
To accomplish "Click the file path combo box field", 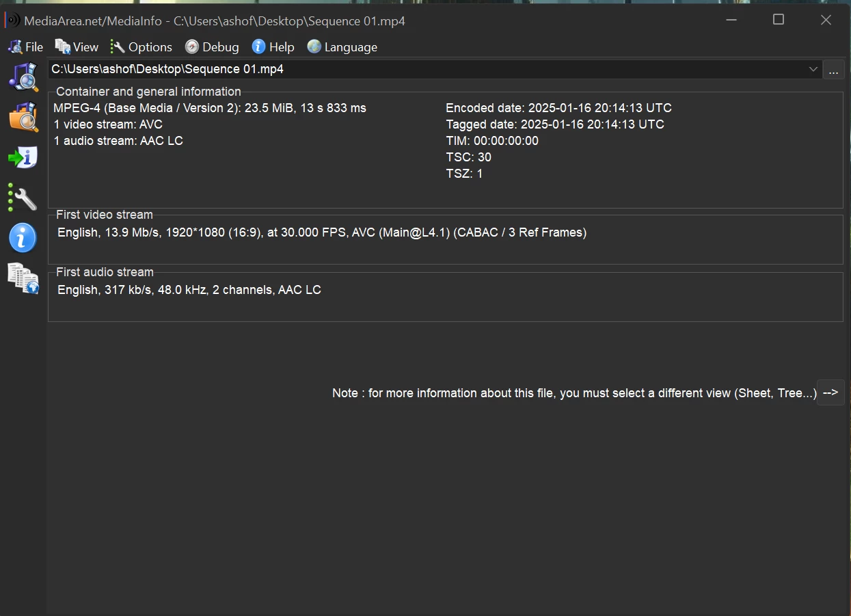I will click(435, 69).
